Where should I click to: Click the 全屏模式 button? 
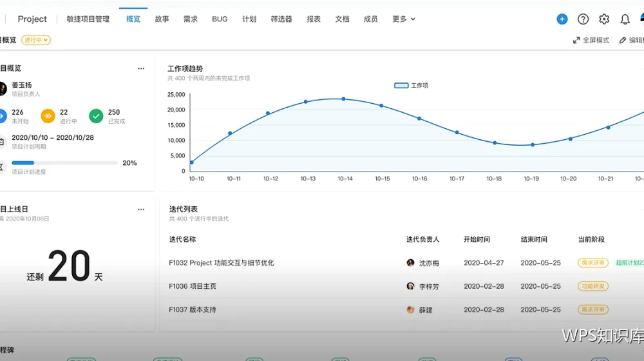coord(591,41)
